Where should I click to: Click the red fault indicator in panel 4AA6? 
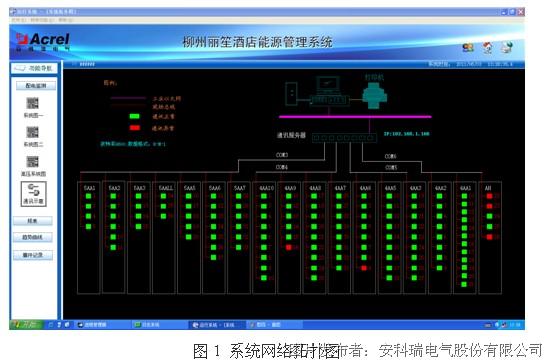[364, 268]
